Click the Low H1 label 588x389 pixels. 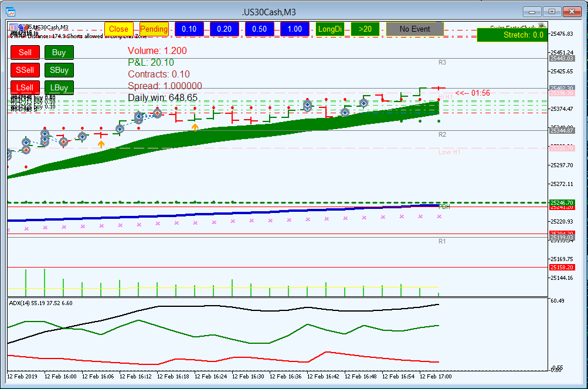tap(449, 152)
